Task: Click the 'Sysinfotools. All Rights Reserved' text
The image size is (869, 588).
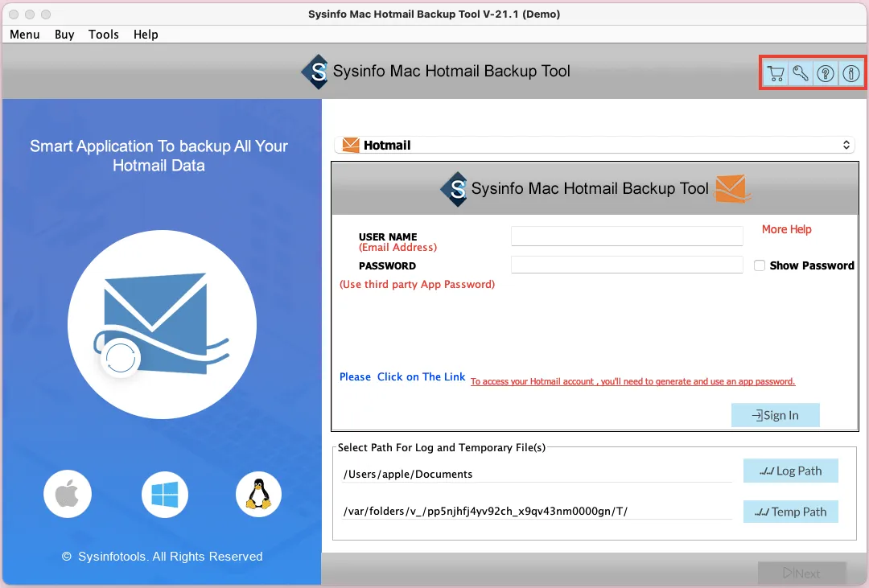Action: (170, 557)
